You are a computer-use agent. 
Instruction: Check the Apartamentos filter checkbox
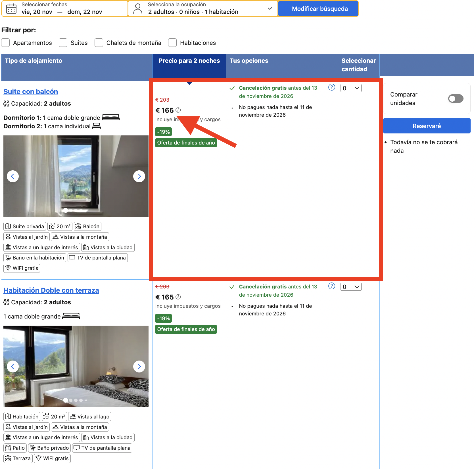6,43
